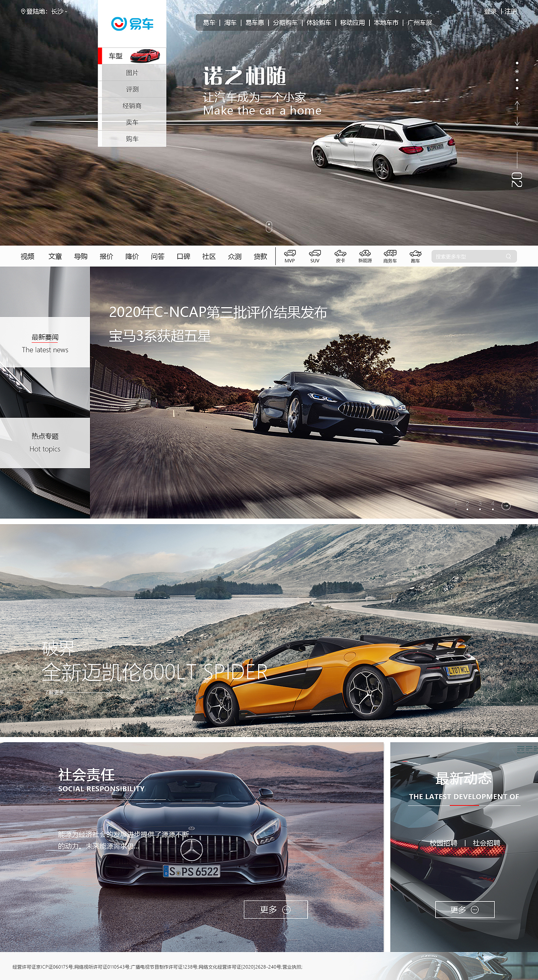This screenshot has height=980, width=538.
Task: Open 最新要闻 The latest news panel
Action: (x=45, y=342)
